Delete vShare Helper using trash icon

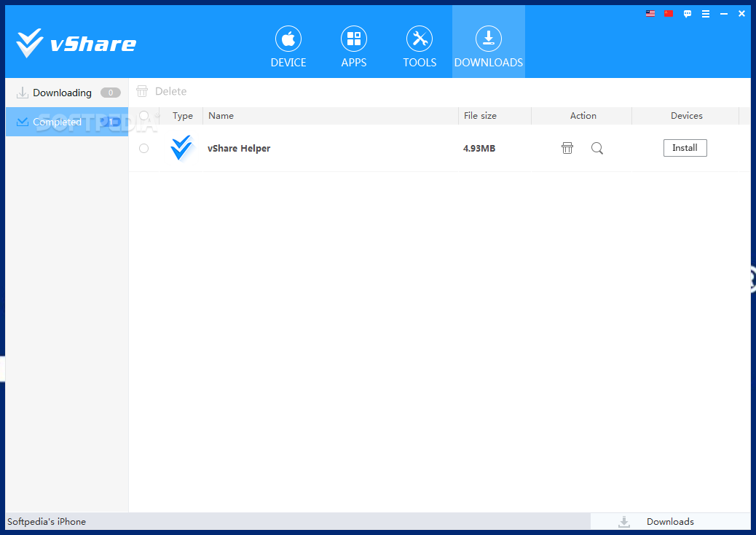[x=567, y=148]
